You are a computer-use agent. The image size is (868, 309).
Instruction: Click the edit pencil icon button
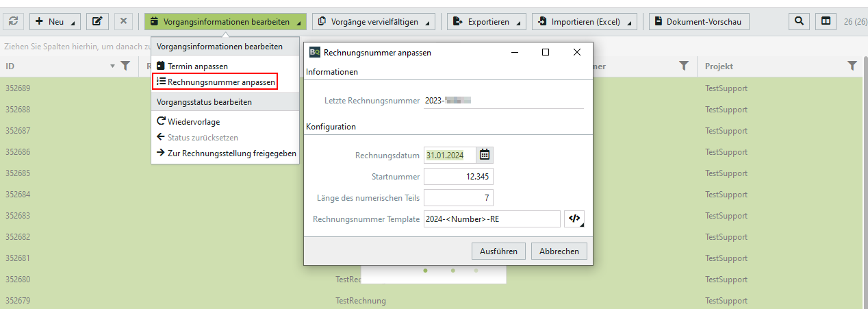(97, 21)
